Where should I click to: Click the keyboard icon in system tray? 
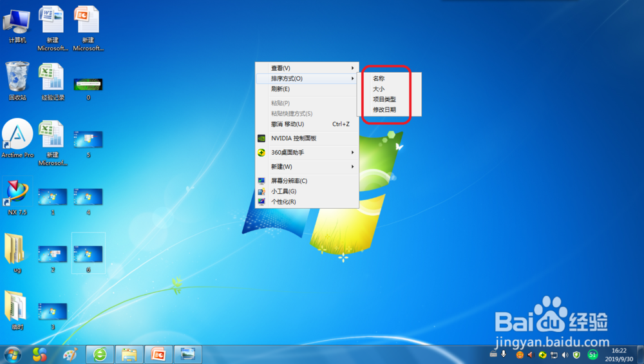tap(493, 354)
